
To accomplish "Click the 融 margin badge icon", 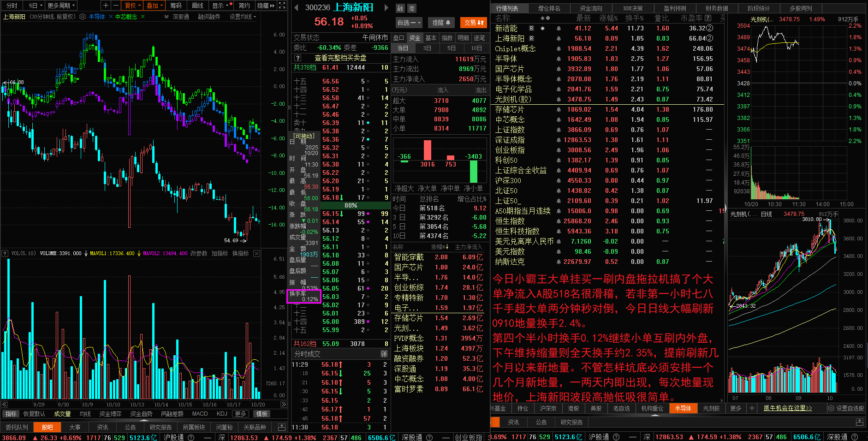I will click(x=400, y=8).
